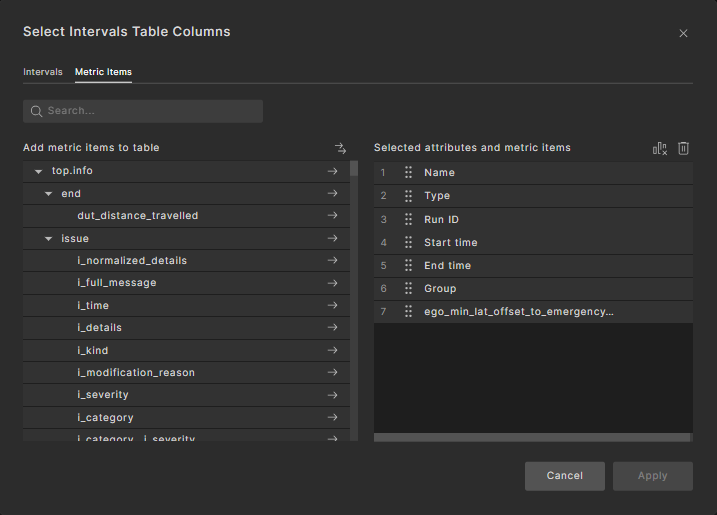Click into the Search field
The width and height of the screenshot is (717, 515).
150,111
